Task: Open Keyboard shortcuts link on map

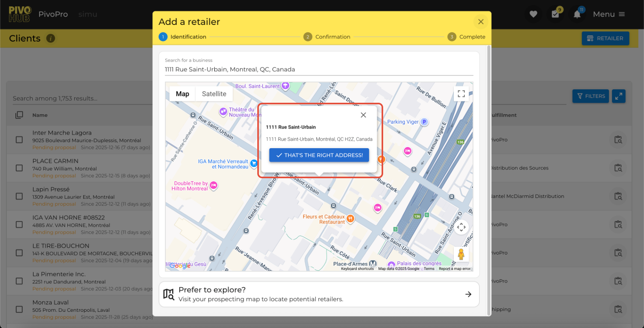Action: [x=357, y=269]
